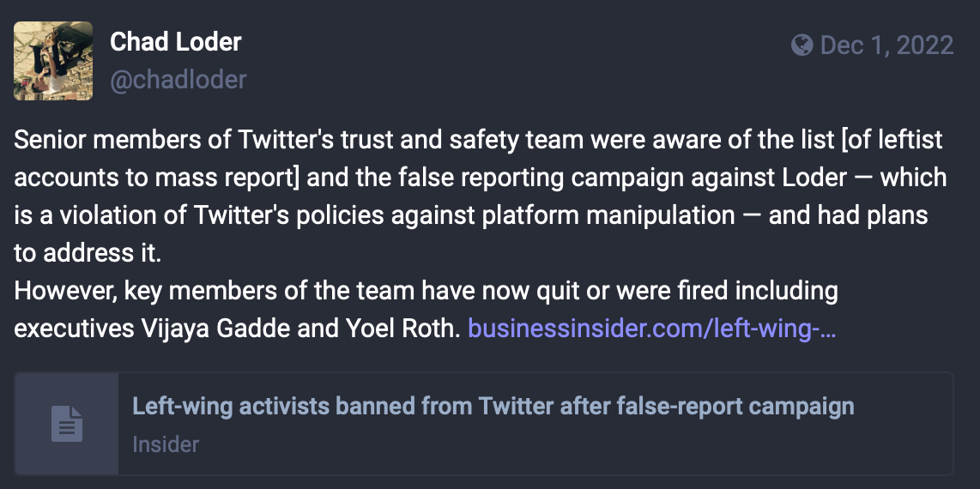The image size is (980, 489).
Task: Click the Insider publisher label
Action: (166, 444)
